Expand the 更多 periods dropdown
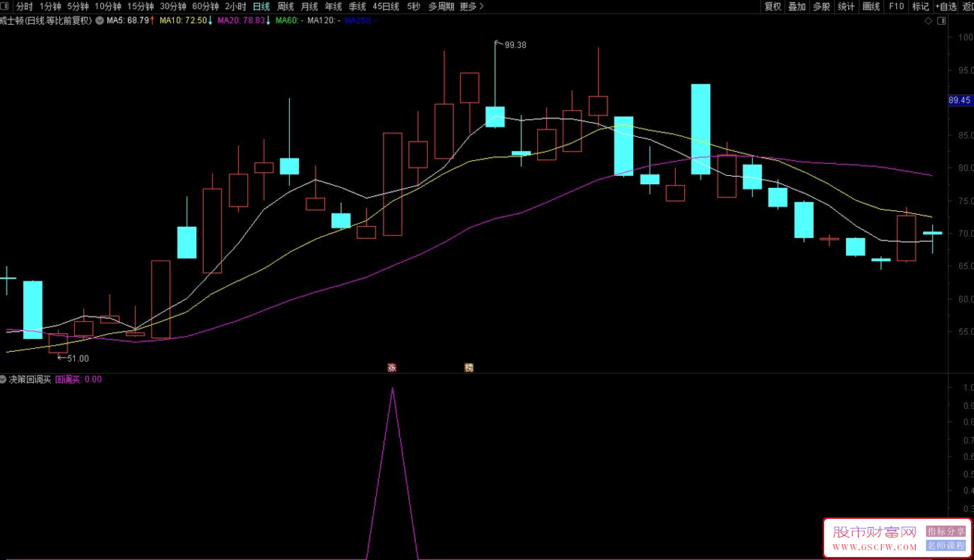974x560 pixels. point(471,6)
